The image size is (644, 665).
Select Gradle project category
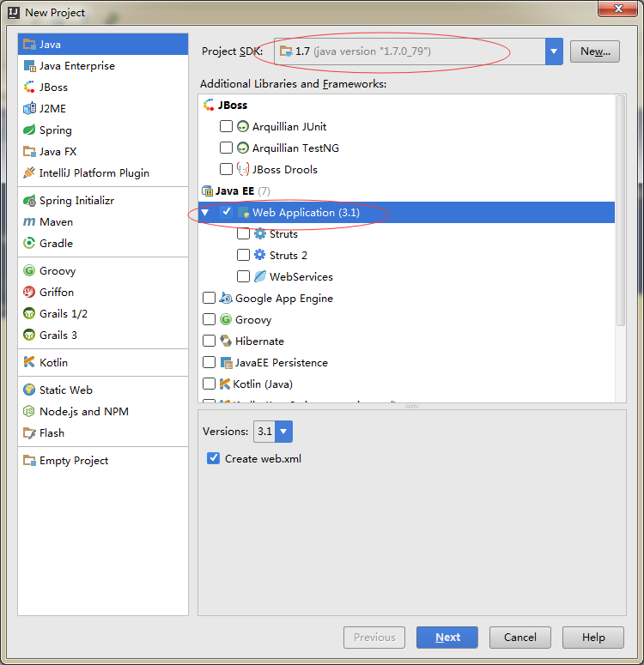pyautogui.click(x=103, y=243)
